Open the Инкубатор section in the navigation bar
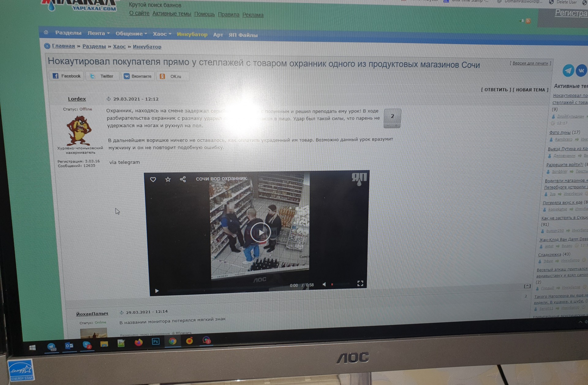Screen dimensions: 588x385 192,34
